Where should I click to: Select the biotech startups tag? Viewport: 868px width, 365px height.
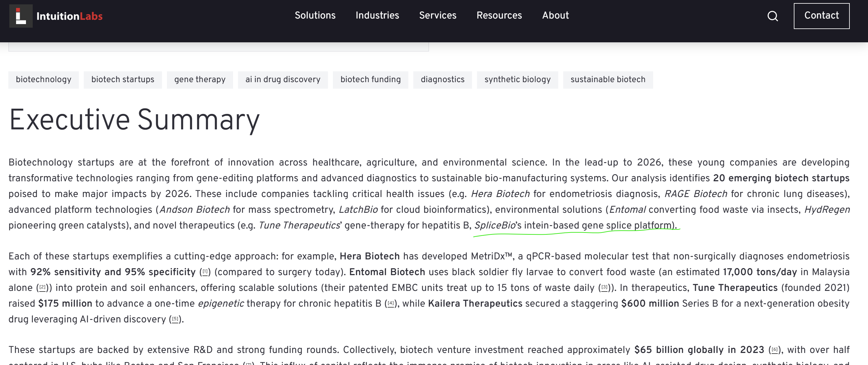point(123,80)
